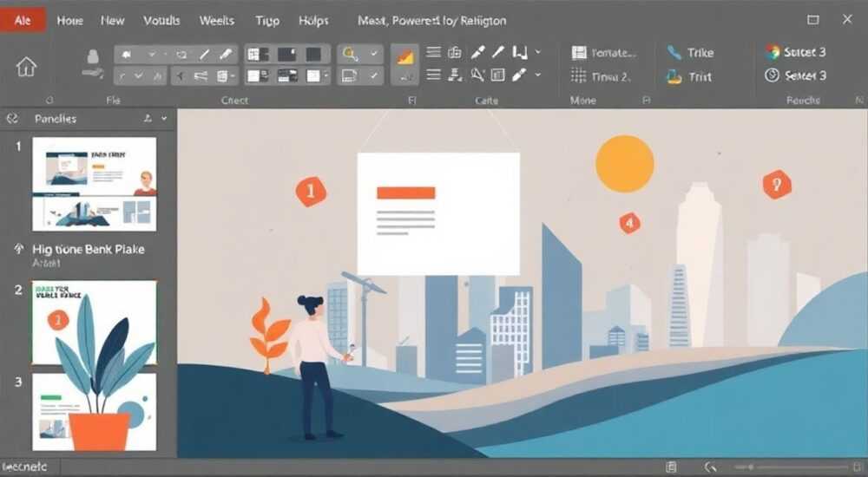
Task: Toggle the checkmark beside the slide layout icon
Action: click(x=374, y=75)
